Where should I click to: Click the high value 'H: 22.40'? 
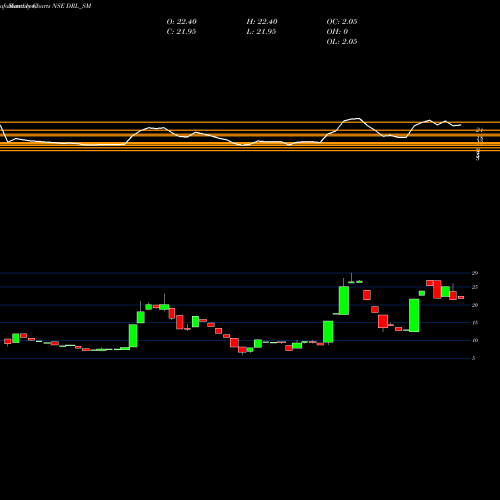[x=262, y=22]
